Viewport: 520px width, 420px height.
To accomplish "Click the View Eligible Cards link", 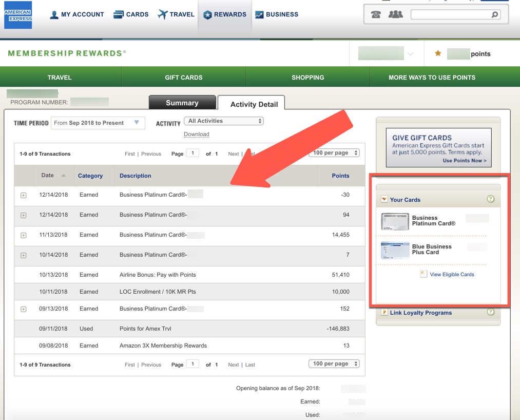I will [x=452, y=274].
